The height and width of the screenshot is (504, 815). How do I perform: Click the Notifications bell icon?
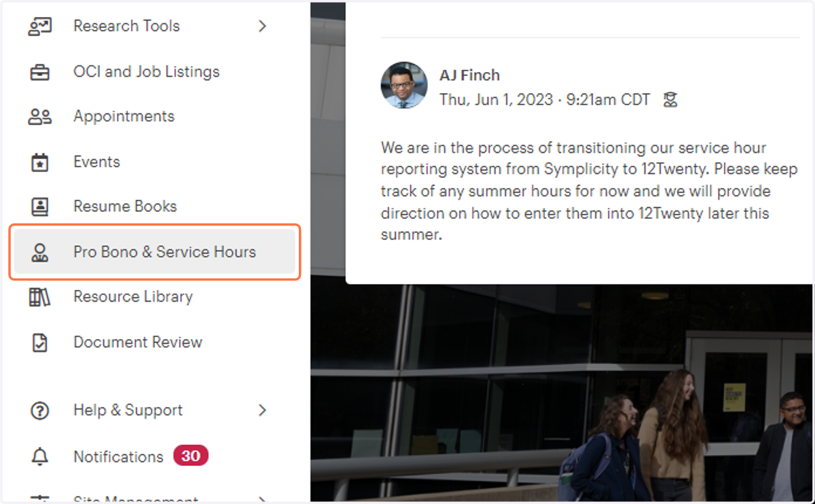39,457
